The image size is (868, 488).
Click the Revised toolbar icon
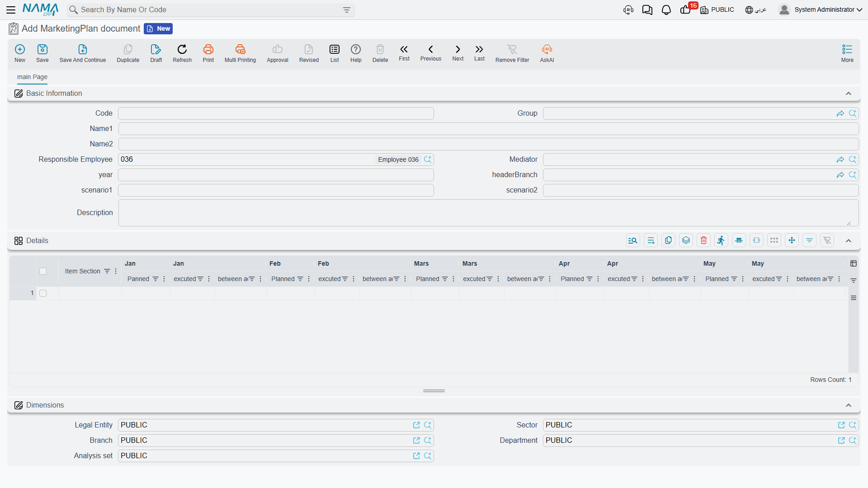pyautogui.click(x=309, y=49)
